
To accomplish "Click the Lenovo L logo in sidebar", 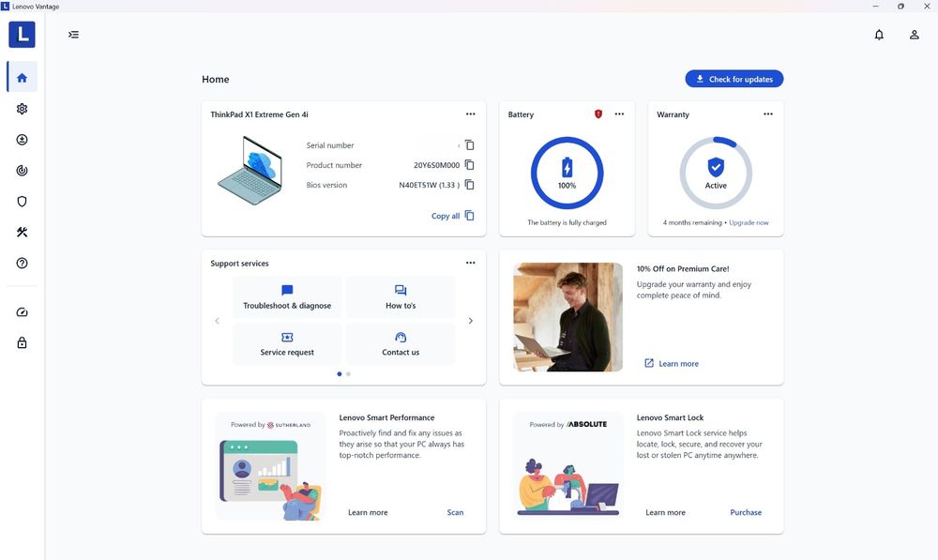I will coord(23,34).
